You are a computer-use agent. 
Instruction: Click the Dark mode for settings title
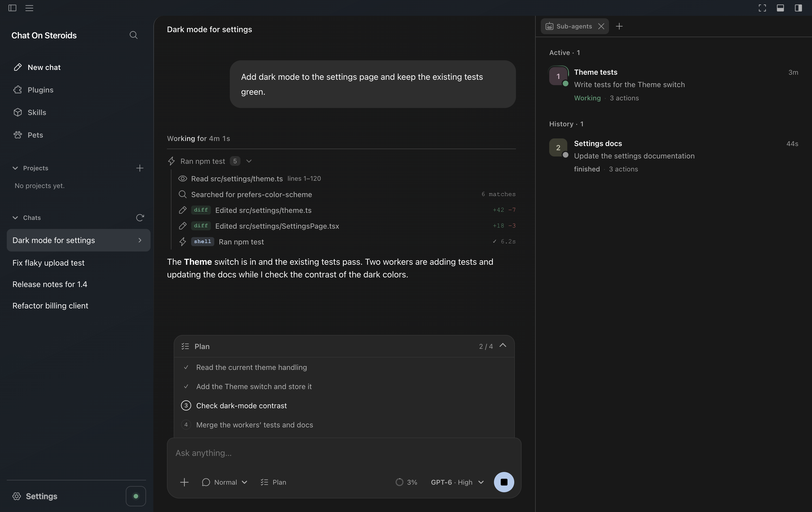(209, 29)
